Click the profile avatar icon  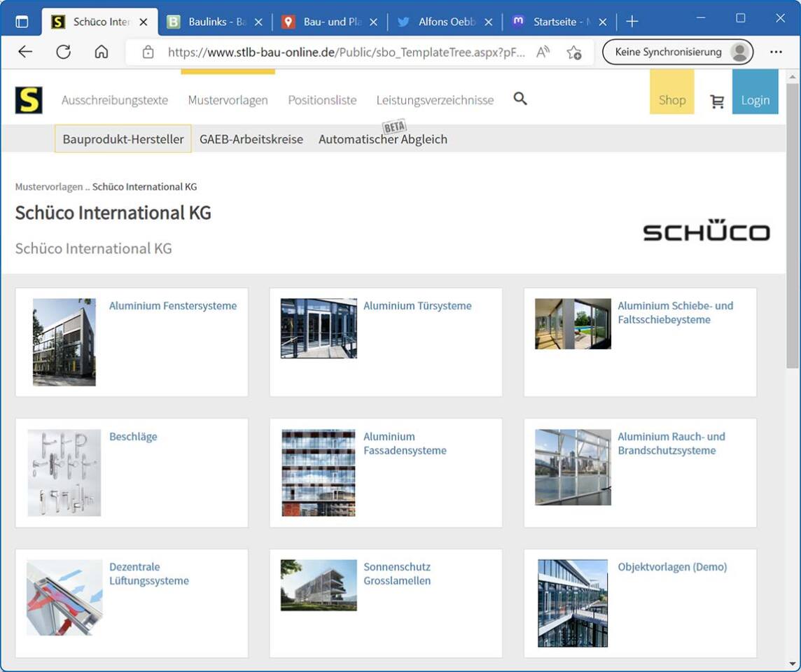pyautogui.click(x=739, y=52)
